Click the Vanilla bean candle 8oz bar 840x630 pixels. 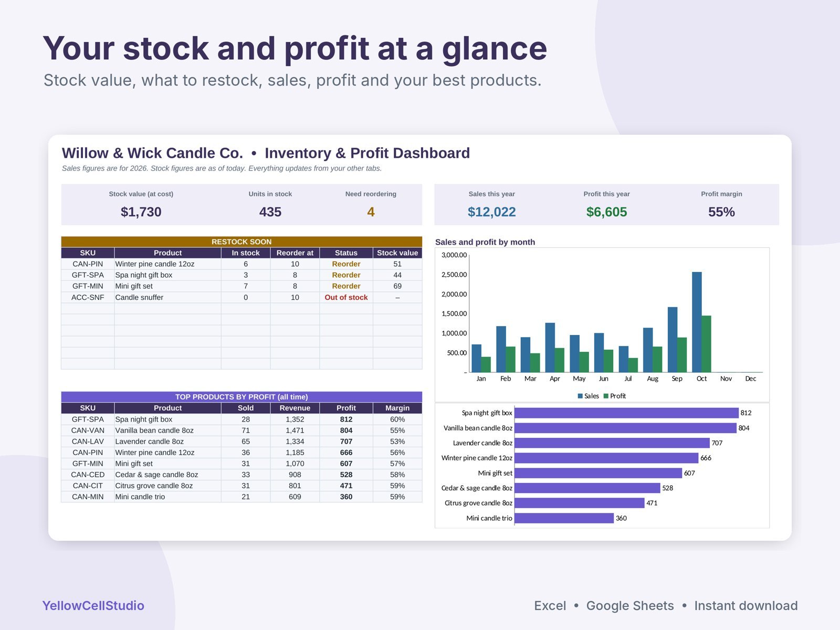[625, 428]
